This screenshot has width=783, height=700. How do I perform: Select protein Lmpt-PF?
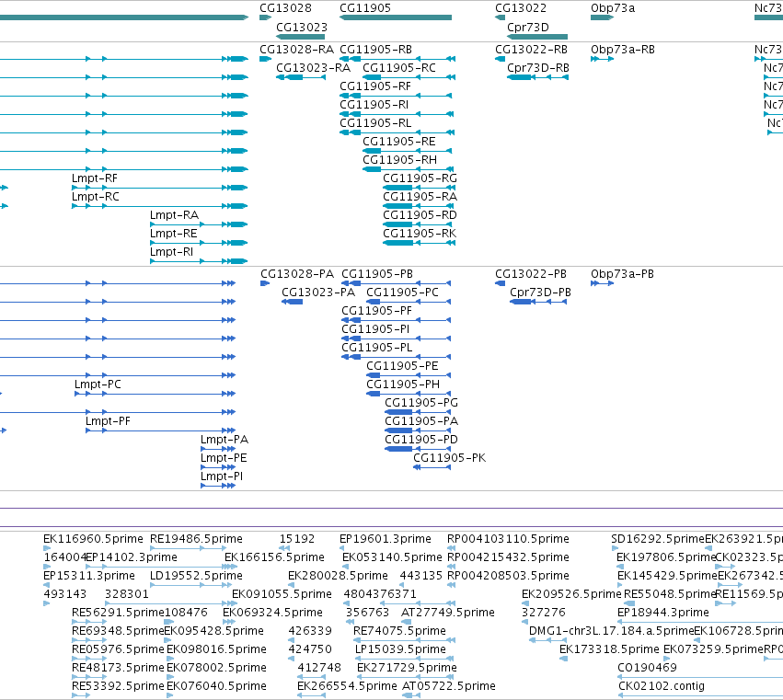pyautogui.click(x=108, y=421)
